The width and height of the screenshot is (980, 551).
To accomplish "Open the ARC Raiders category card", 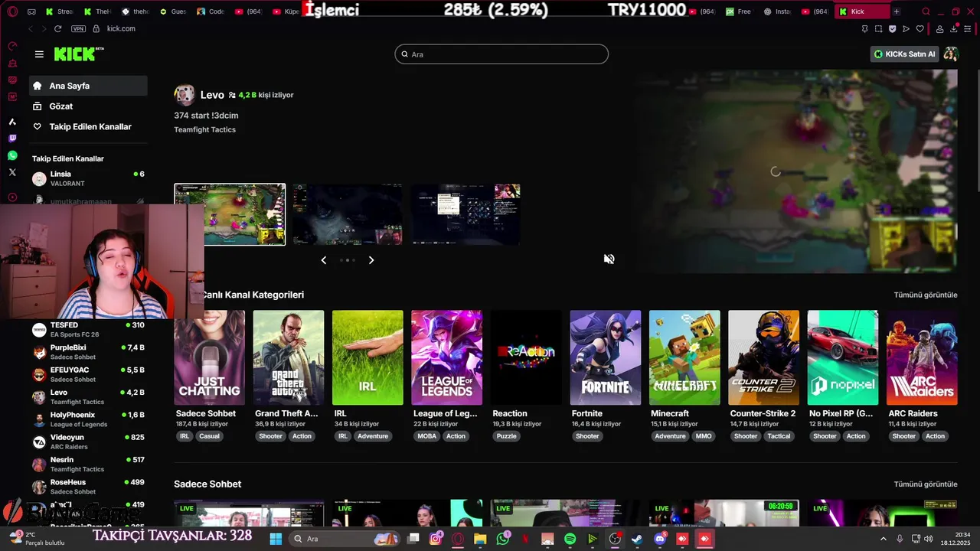I will pyautogui.click(x=922, y=357).
